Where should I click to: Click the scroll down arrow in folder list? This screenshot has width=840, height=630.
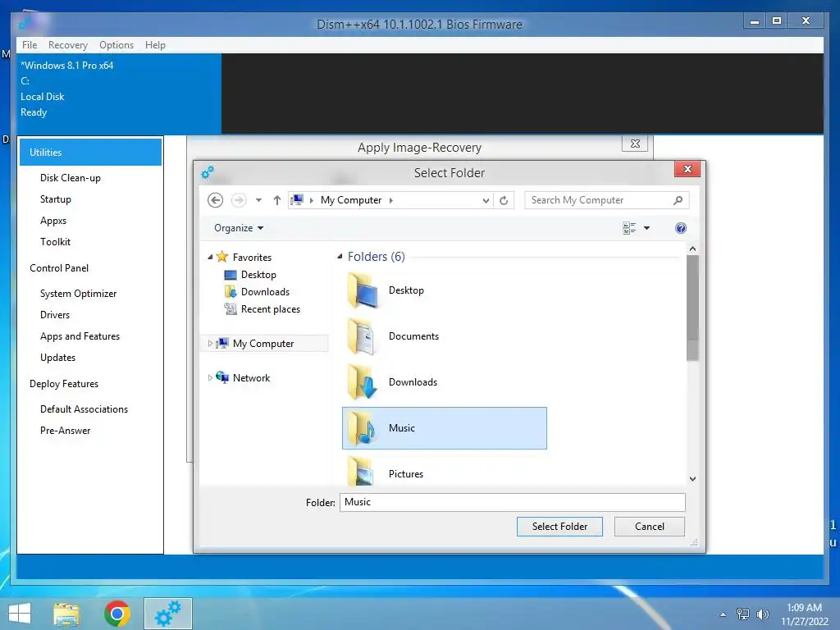click(x=692, y=479)
